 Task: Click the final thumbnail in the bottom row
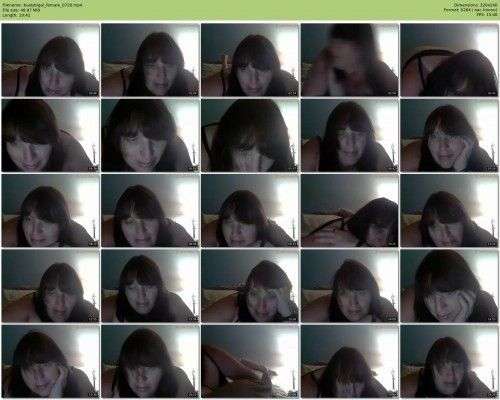coord(449,362)
